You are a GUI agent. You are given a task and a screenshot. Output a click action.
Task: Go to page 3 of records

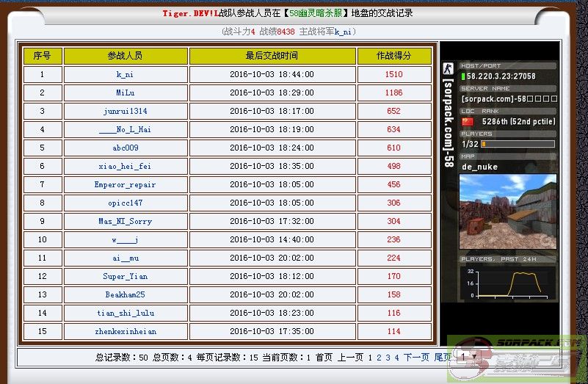point(388,358)
